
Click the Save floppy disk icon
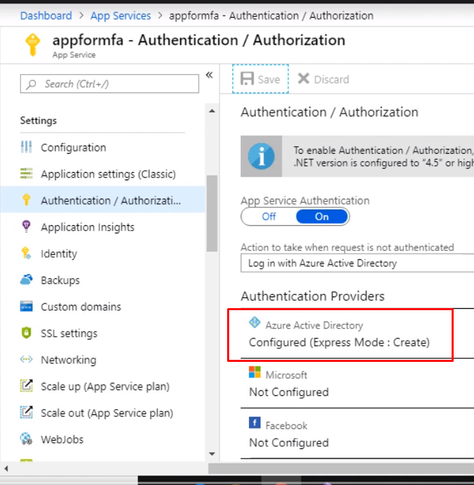[247, 79]
